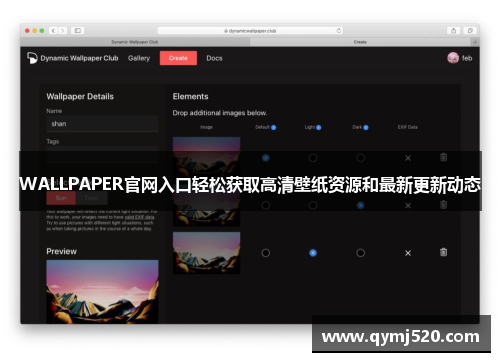This screenshot has width=500, height=362.
Task: Open the feb user avatar
Action: point(453,58)
